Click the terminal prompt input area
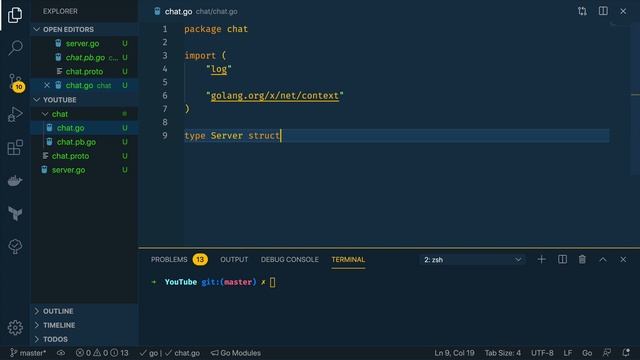The height and width of the screenshot is (360, 640). (x=272, y=282)
